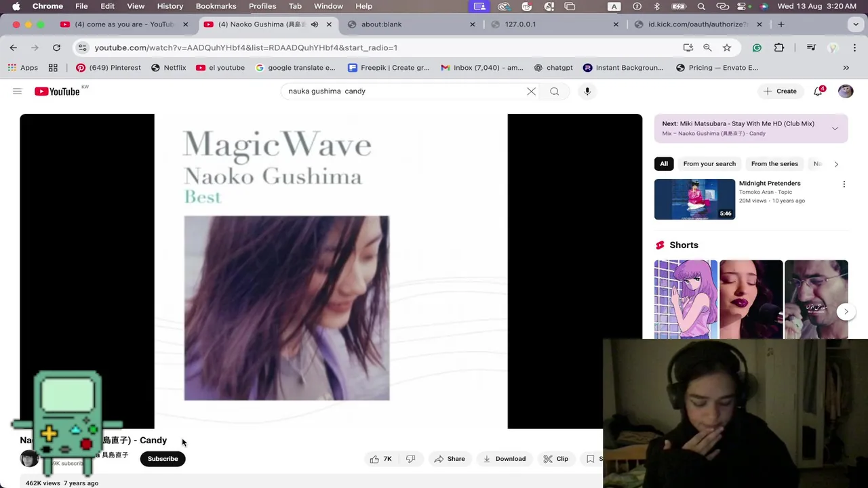Screen dimensions: 868x488
Task: Open the Grammarly extension icon
Action: pyautogui.click(x=757, y=47)
